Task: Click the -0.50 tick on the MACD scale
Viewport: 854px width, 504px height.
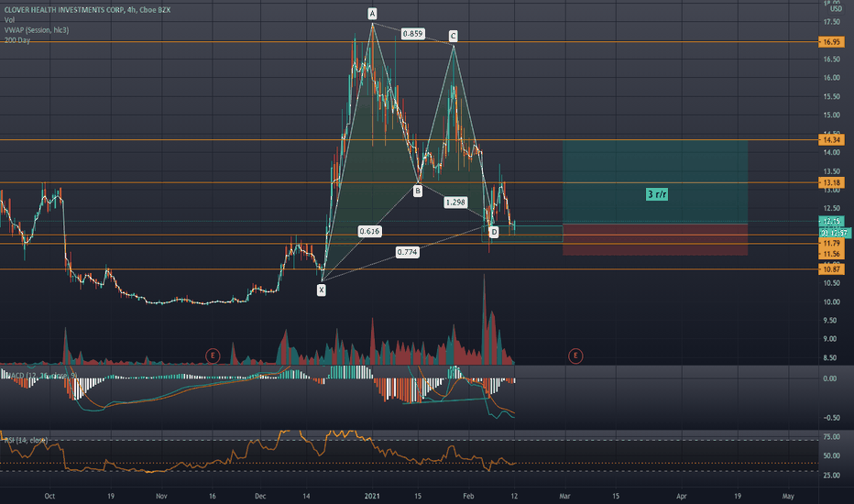Action: (x=831, y=418)
